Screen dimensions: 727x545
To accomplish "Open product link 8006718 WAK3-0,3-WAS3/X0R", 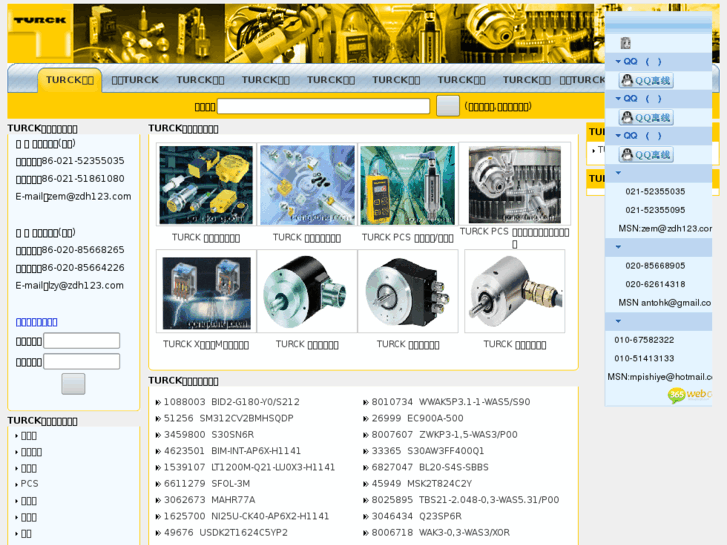I will pyautogui.click(x=440, y=532).
